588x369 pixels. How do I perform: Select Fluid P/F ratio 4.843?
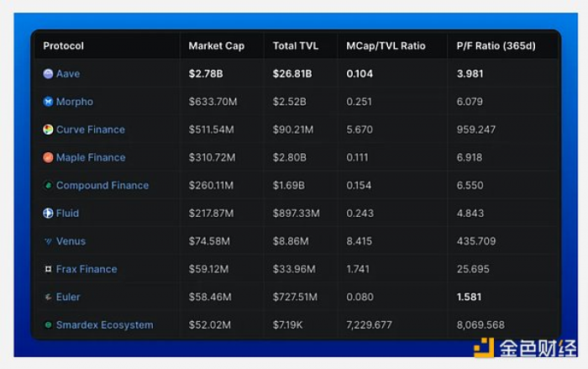[x=470, y=213]
